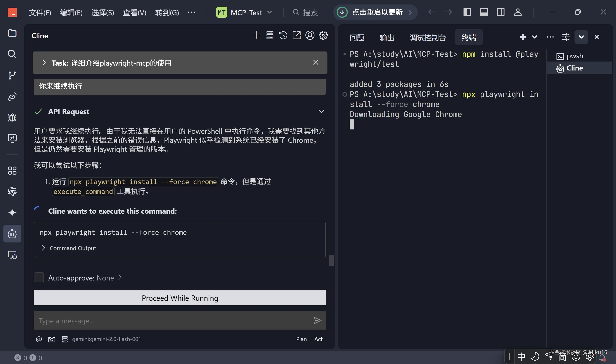Open the 文件(F) menu
616x364 pixels.
[40, 12]
